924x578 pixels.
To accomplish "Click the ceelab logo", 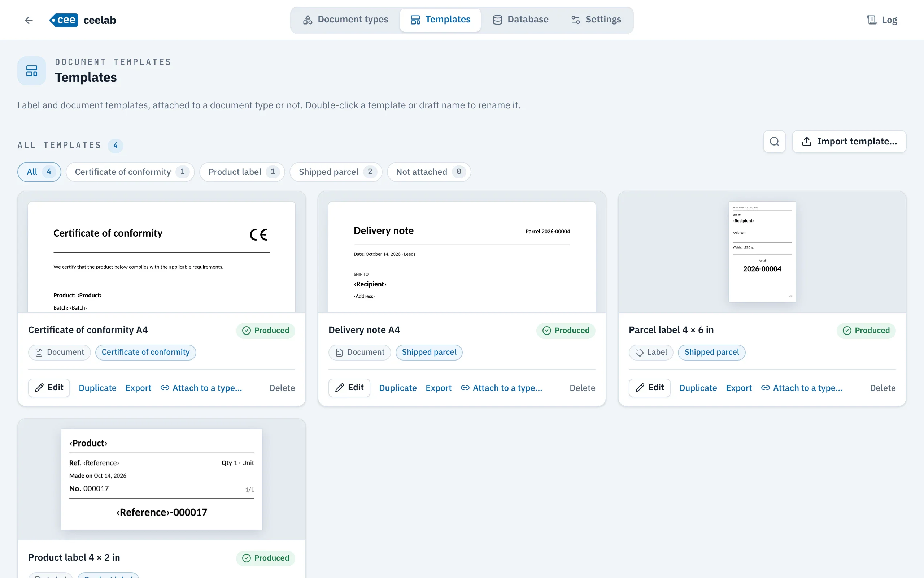I will (x=82, y=20).
